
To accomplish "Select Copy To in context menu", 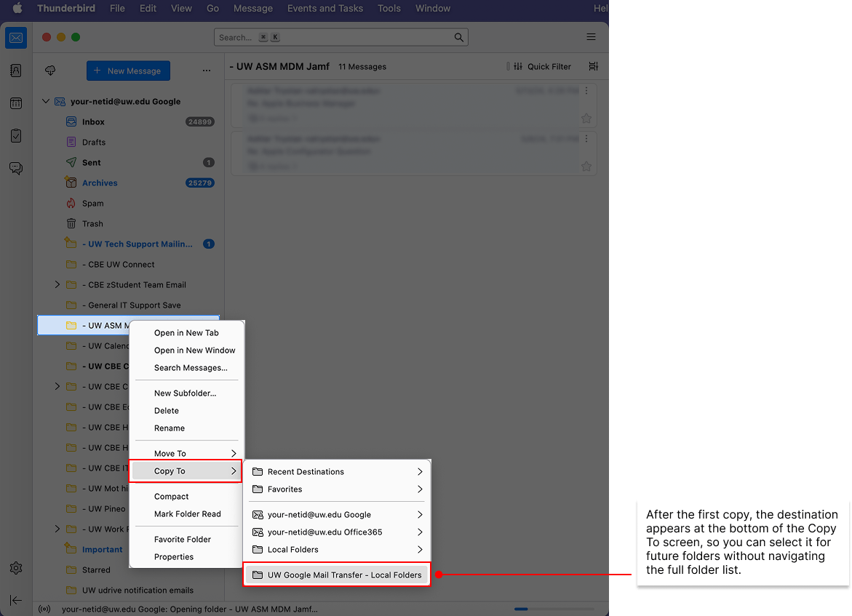I will click(x=186, y=471).
